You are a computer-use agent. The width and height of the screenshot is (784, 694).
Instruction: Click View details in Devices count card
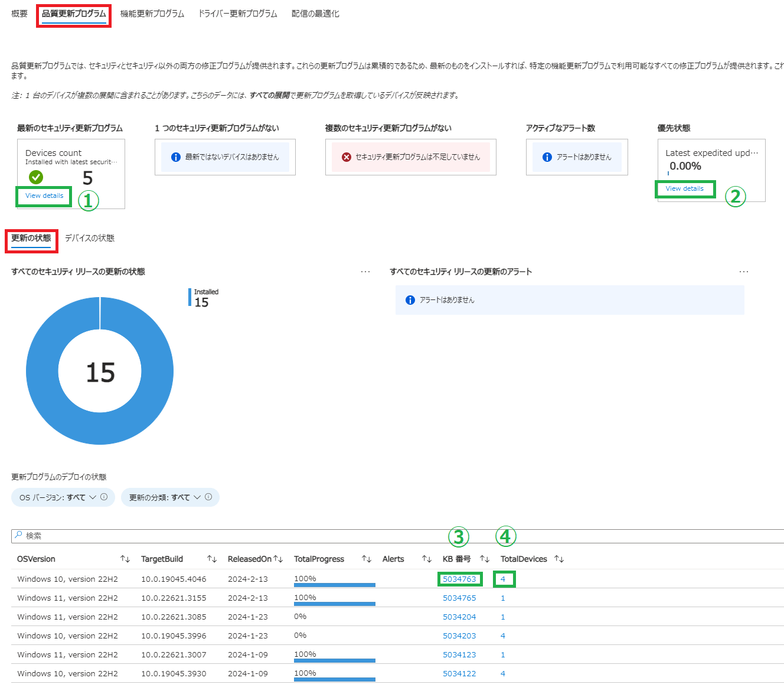click(x=44, y=196)
